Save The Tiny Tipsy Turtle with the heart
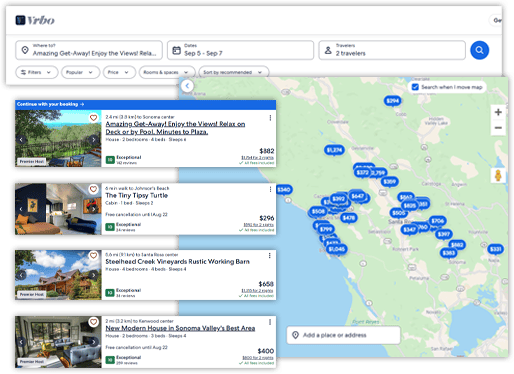This screenshot has width=514, height=374. (93, 189)
